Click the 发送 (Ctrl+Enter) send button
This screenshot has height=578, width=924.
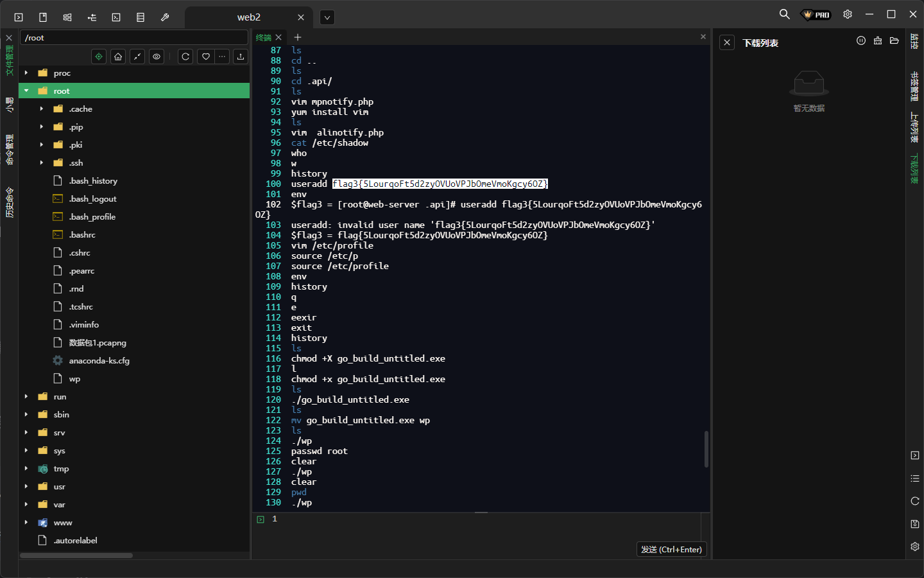(671, 550)
